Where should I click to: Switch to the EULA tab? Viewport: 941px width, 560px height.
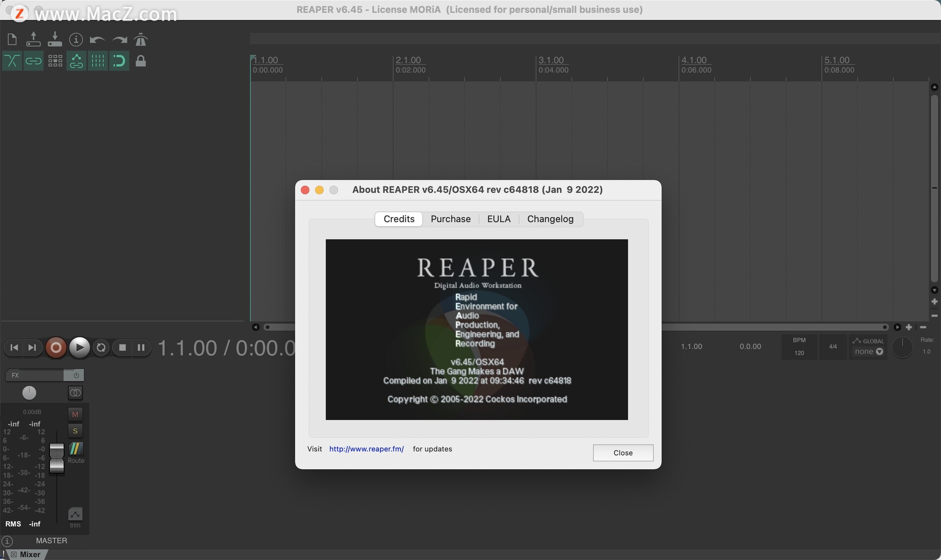[x=499, y=219]
